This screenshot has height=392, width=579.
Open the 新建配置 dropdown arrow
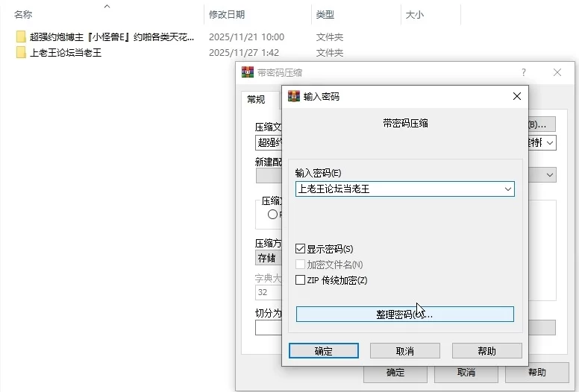click(x=550, y=175)
